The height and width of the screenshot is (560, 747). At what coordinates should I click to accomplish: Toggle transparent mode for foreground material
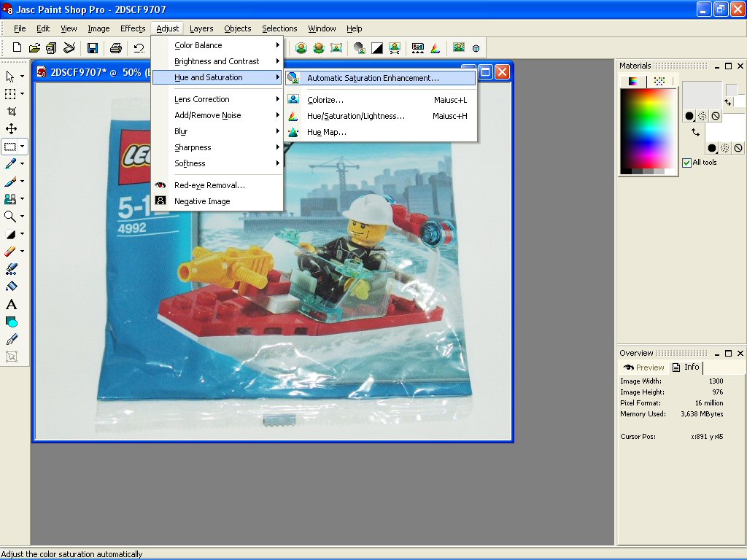pos(716,116)
